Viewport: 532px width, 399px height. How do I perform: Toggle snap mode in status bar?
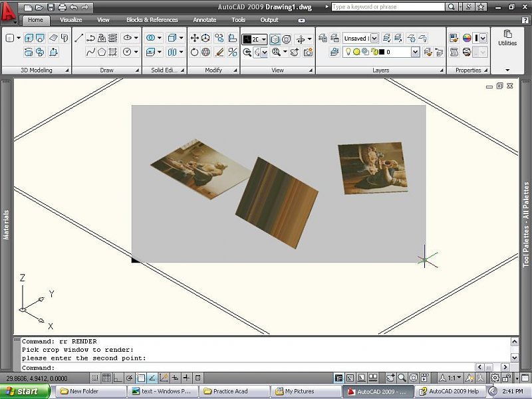[x=95, y=378]
